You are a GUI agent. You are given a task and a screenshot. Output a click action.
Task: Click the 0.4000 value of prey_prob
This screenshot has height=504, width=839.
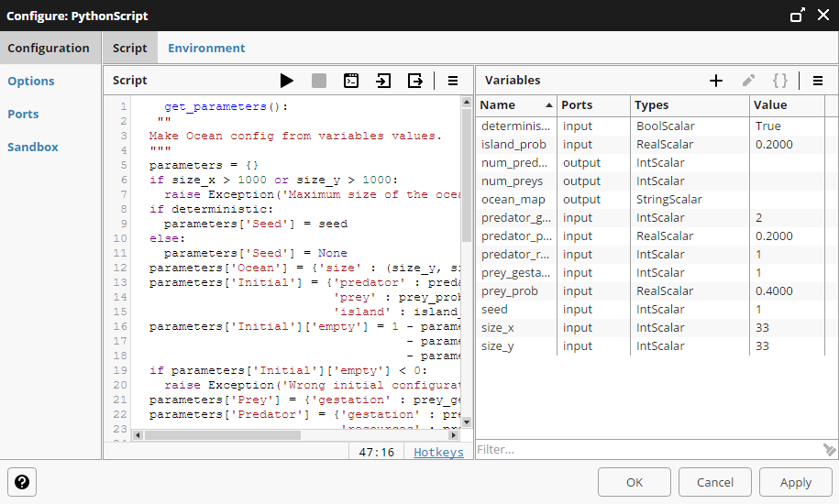[774, 291]
